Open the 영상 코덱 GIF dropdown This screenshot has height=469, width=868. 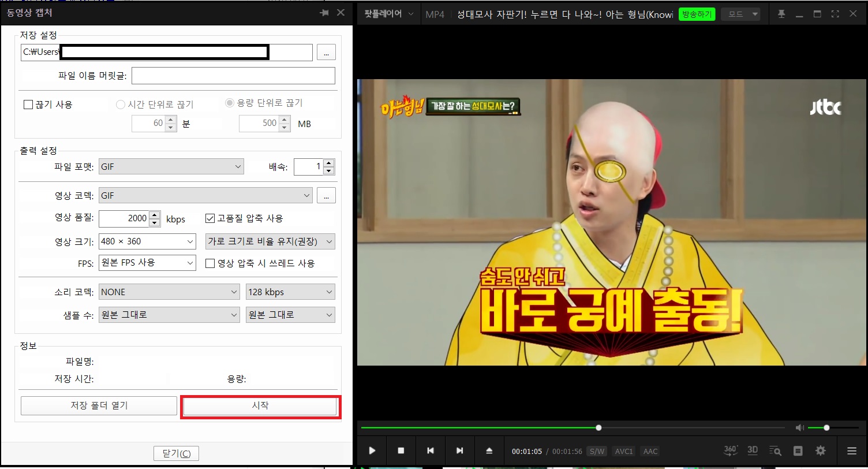click(x=205, y=195)
